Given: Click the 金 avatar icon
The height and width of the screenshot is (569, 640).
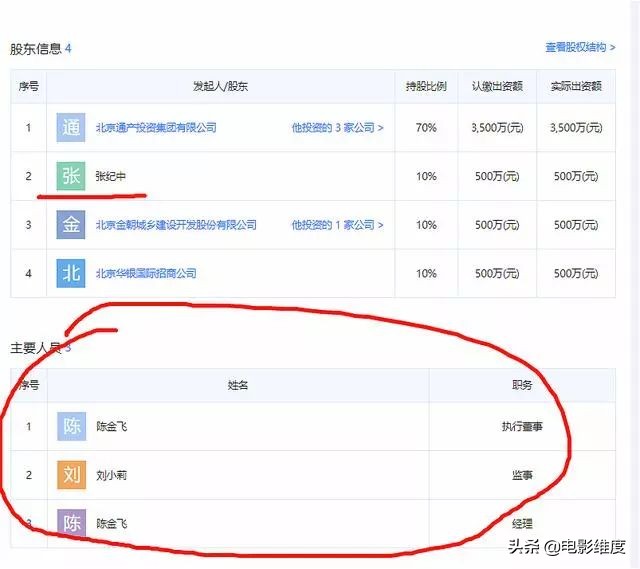Looking at the screenshot, I should [x=71, y=224].
